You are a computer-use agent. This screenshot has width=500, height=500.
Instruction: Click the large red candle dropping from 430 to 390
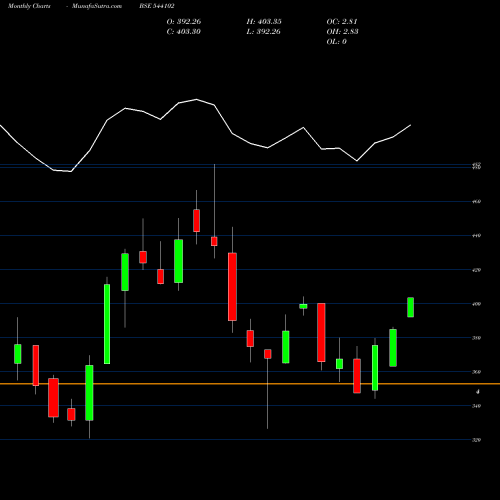click(232, 287)
